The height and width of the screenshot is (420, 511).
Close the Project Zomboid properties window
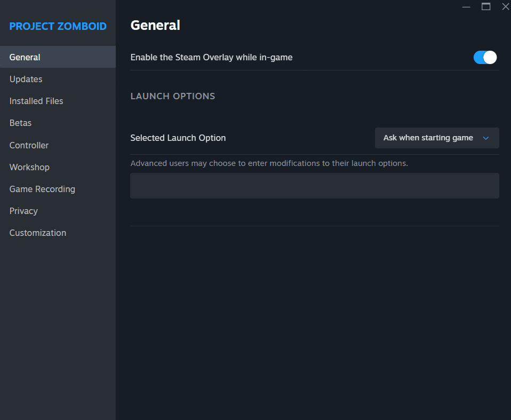(x=505, y=7)
